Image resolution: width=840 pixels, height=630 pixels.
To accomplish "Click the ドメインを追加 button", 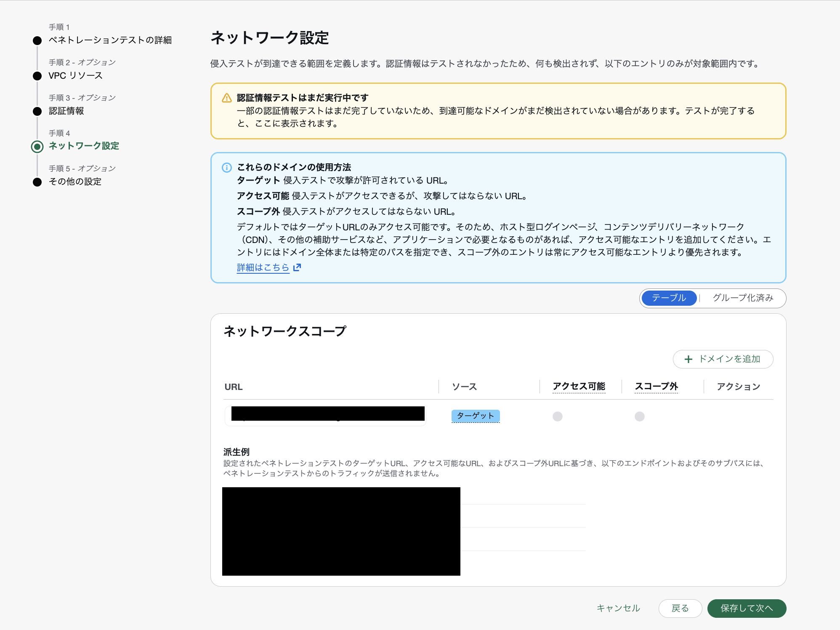I will pyautogui.click(x=723, y=359).
